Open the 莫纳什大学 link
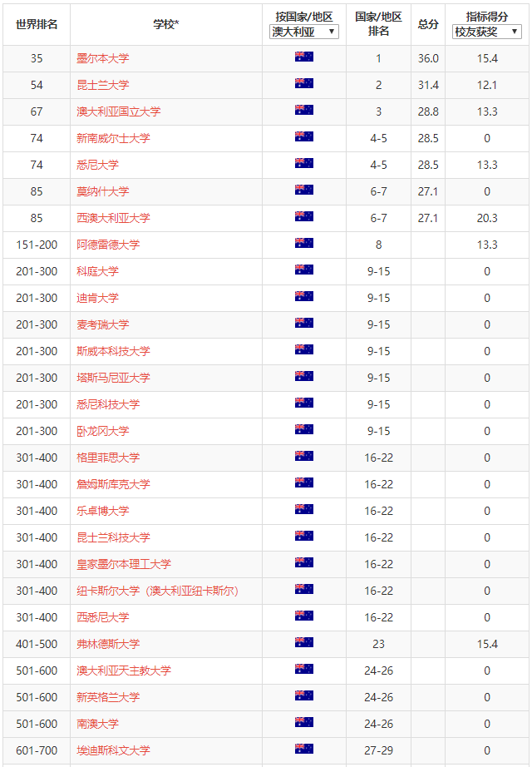Screen dimensions: 532x767 (103, 191)
